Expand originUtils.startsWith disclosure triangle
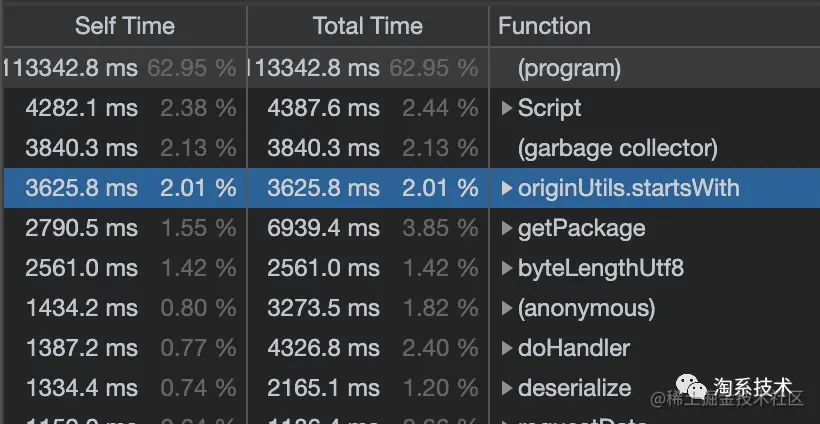Screen dimensions: 820x424 pos(507,188)
